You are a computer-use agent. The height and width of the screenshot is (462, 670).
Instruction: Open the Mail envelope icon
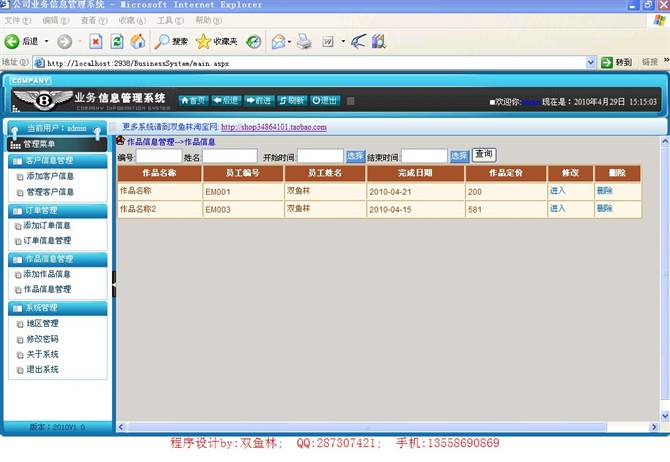(278, 41)
